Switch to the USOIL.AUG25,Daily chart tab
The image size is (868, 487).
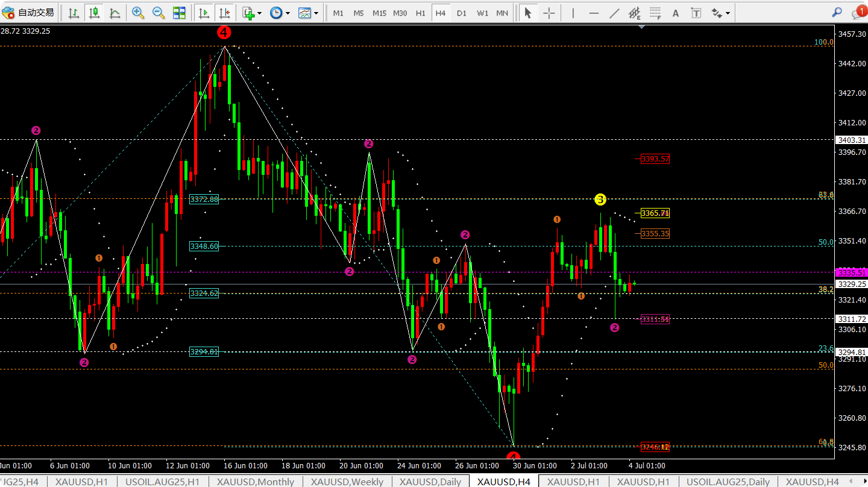(728, 482)
